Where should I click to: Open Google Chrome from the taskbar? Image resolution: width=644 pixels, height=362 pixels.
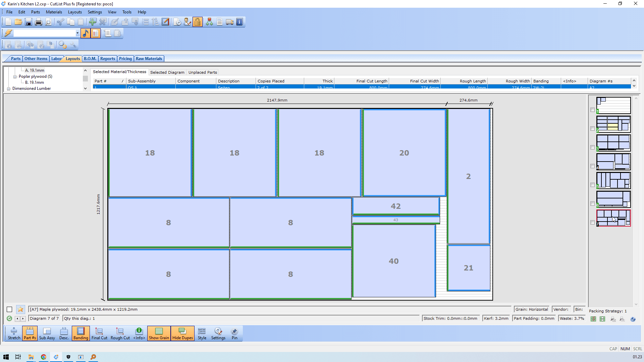[43, 357]
